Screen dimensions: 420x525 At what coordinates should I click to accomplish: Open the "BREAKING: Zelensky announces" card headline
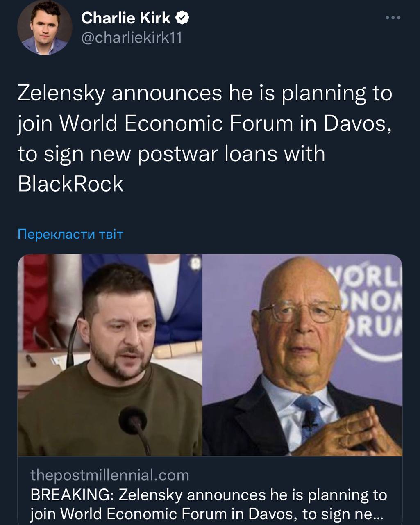(209, 504)
